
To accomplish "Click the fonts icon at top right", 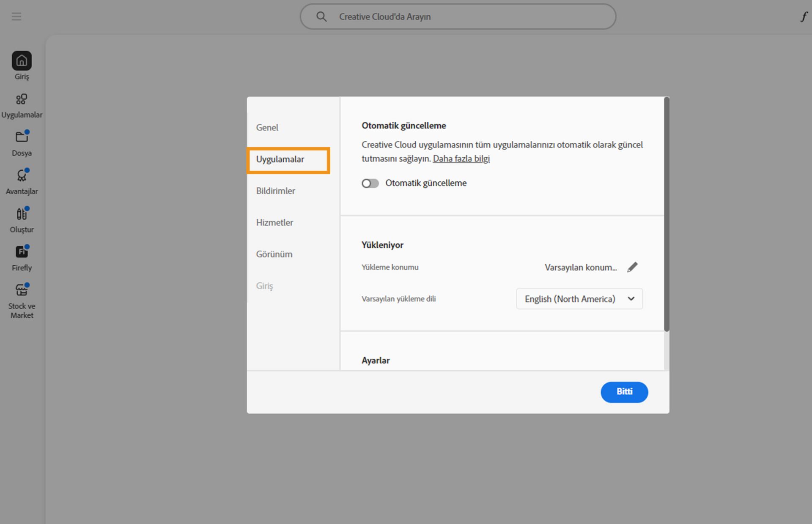I will [803, 16].
